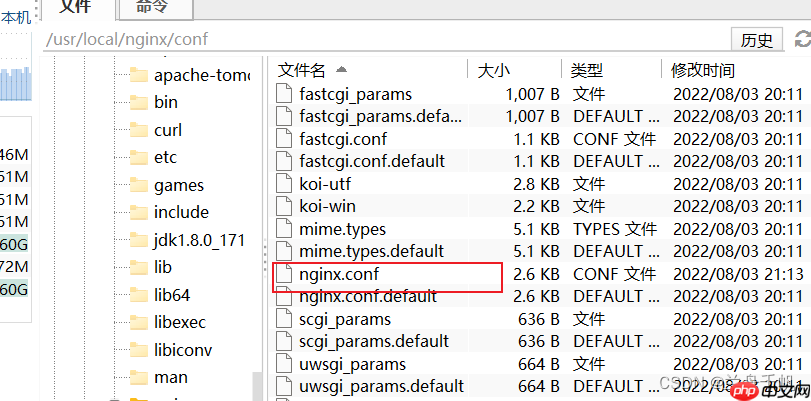
Task: Select the etc folder icon in tree
Action: (x=139, y=157)
